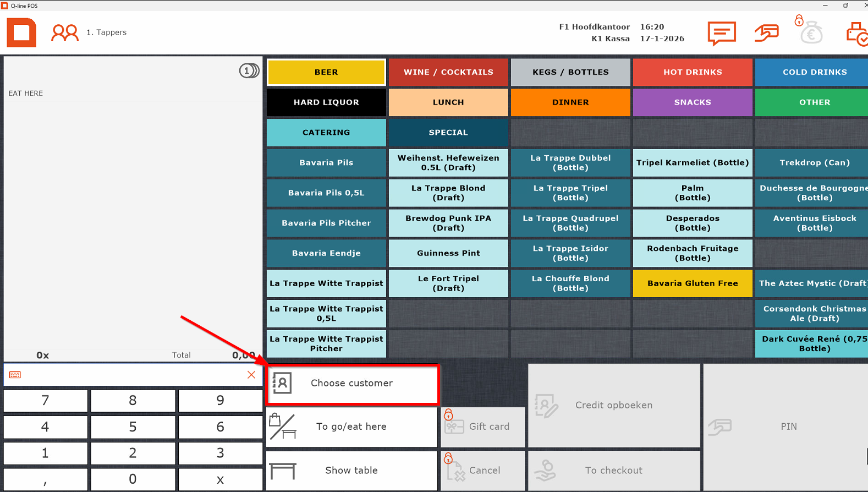Open the HOT DRINKS category

tap(692, 72)
